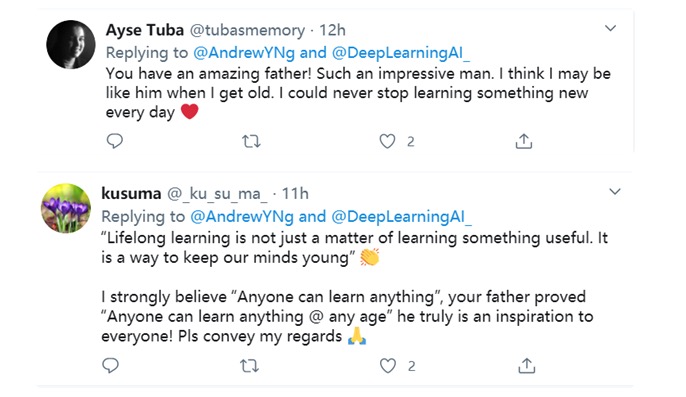
Task: Open the @AndrewYNg link in Ayse Tuba's reply
Action: coord(244,53)
